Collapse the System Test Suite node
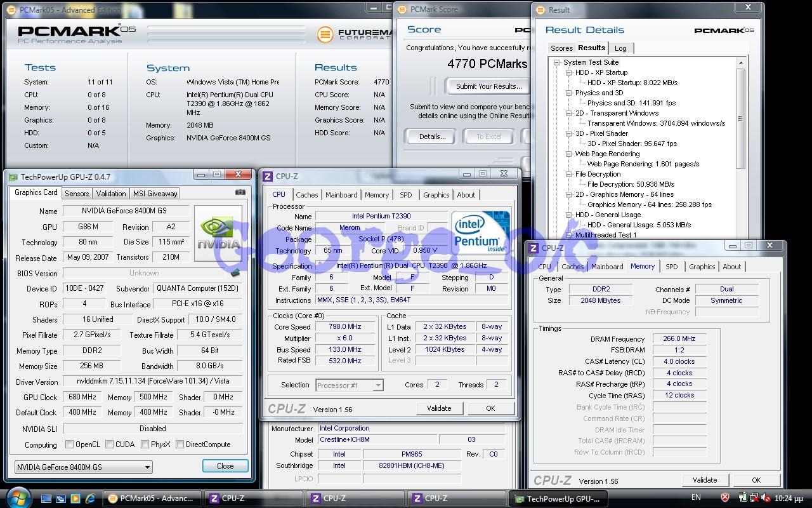The width and height of the screenshot is (812, 508). click(557, 62)
